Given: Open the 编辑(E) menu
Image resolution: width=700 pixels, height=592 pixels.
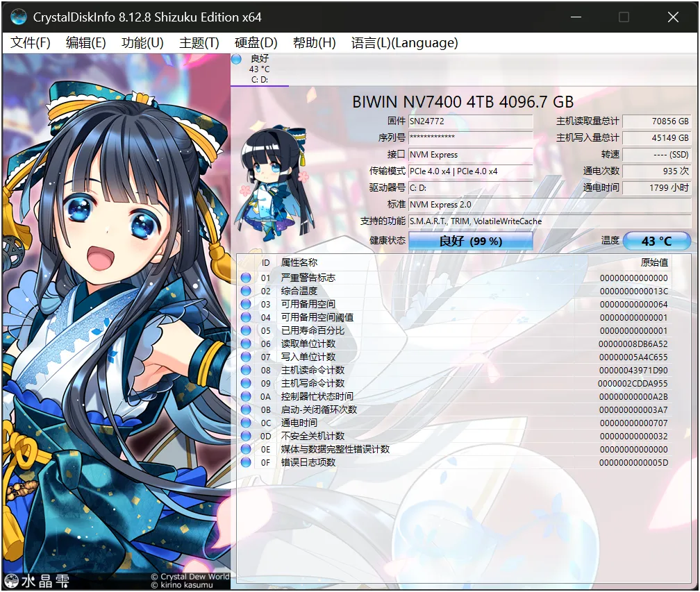Looking at the screenshot, I should (85, 43).
